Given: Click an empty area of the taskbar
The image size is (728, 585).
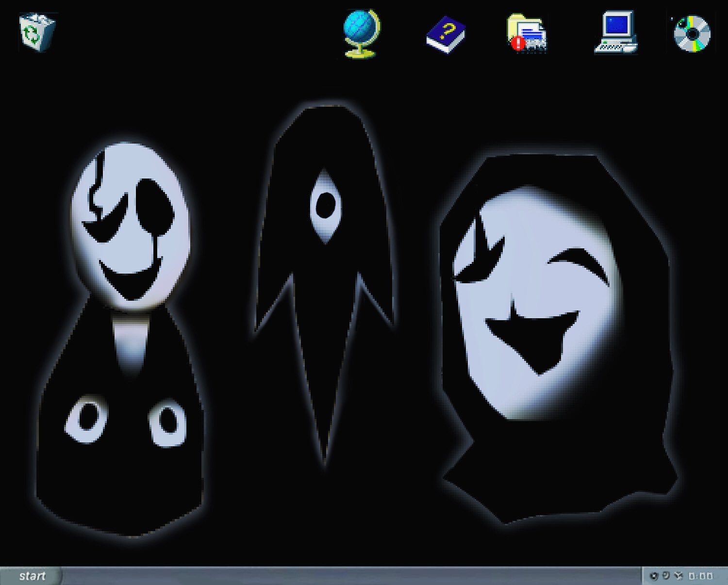Looking at the screenshot, I should point(340,575).
